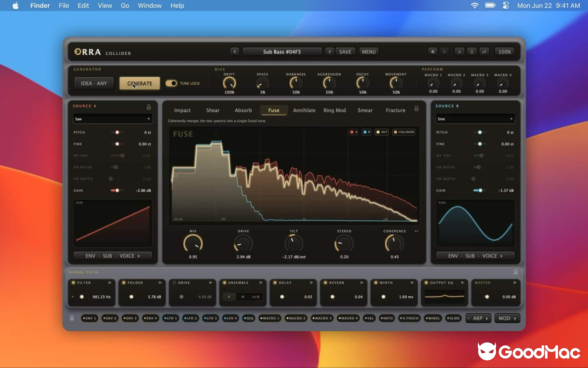Lock the Source A panel

click(x=149, y=107)
